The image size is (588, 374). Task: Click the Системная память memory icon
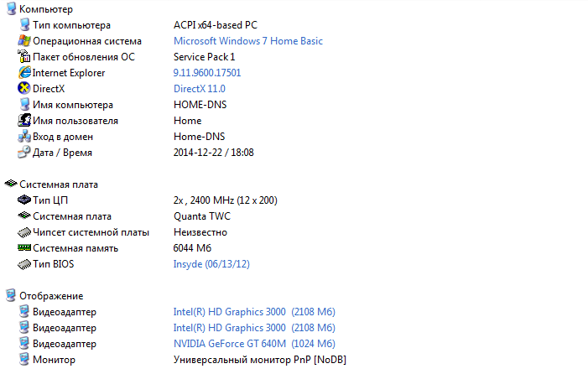[x=23, y=248]
